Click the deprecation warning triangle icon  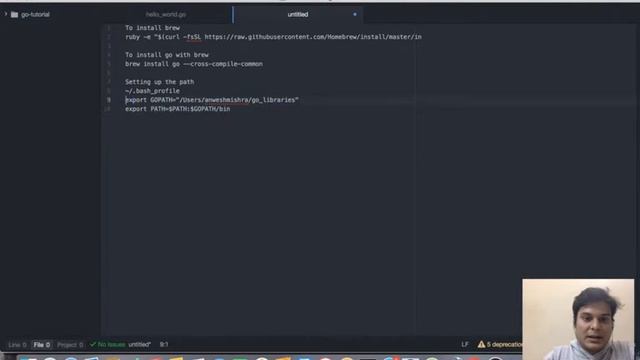[x=481, y=344]
